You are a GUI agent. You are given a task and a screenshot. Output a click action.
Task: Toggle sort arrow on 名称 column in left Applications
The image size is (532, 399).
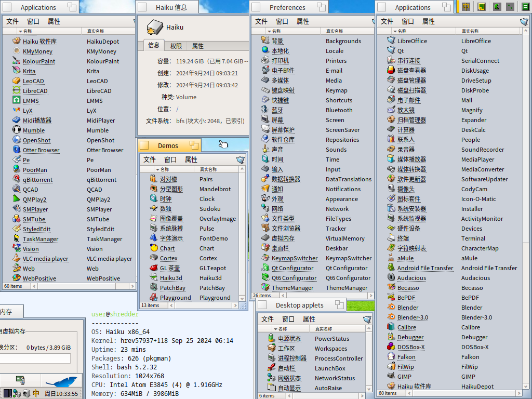coord(20,31)
